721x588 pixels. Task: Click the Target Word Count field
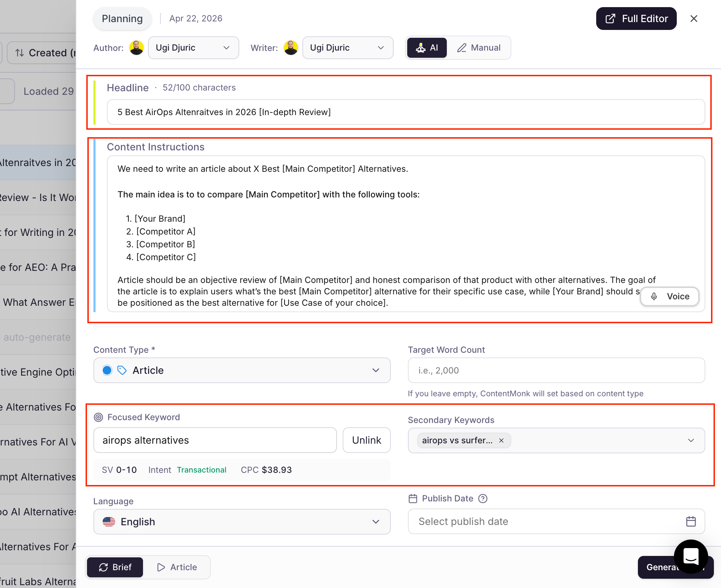(x=556, y=370)
